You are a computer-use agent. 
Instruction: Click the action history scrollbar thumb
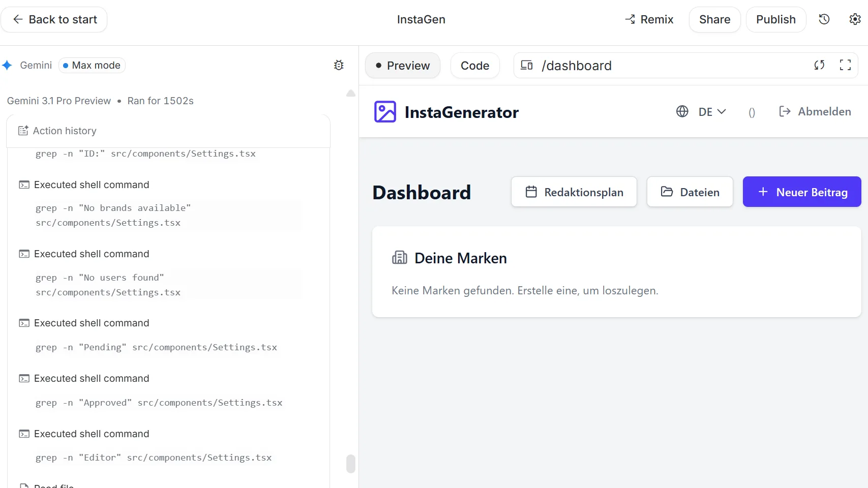350,464
